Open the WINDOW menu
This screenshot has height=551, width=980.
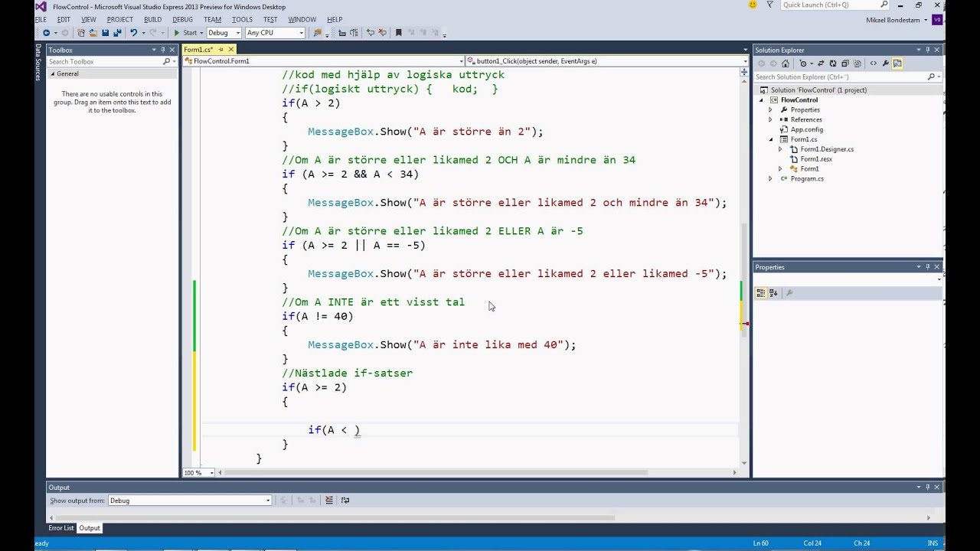302,19
